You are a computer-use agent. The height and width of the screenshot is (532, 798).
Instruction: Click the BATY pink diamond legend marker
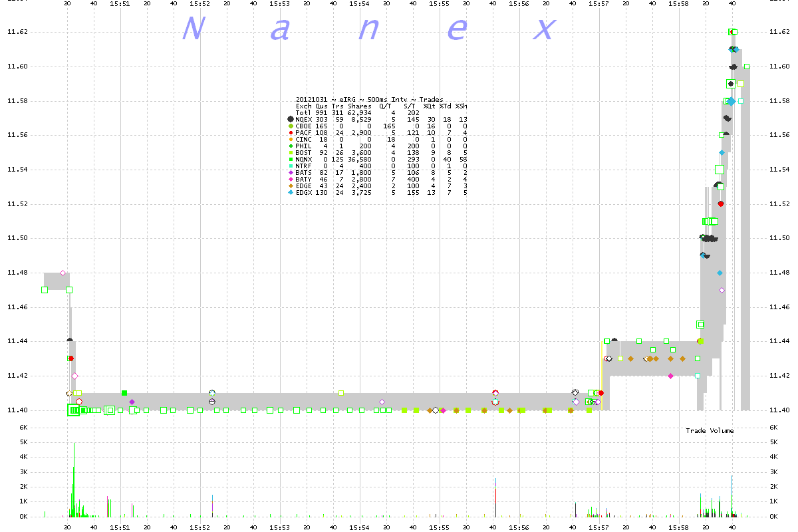tap(291, 179)
